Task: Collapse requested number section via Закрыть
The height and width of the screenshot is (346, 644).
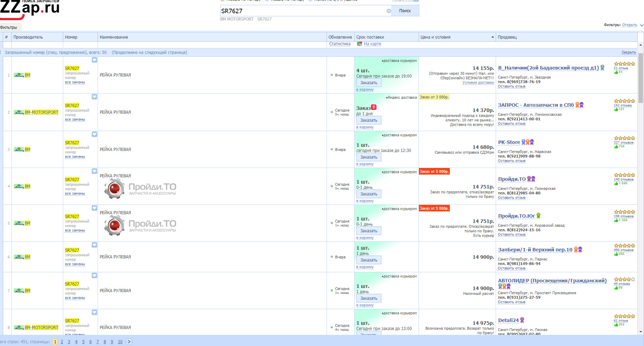Action: click(628, 53)
